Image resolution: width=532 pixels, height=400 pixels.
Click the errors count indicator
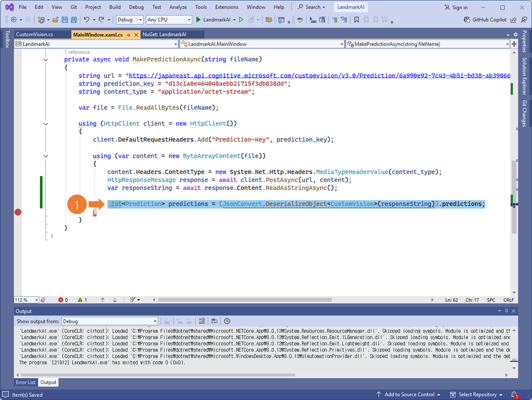pyautogui.click(x=63, y=300)
